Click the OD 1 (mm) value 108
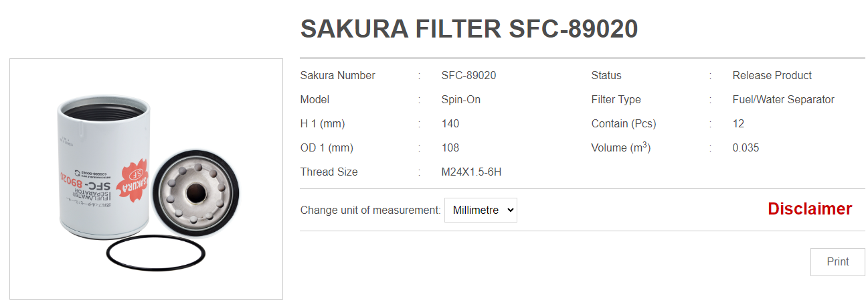Image resolution: width=868 pixels, height=305 pixels. (450, 147)
